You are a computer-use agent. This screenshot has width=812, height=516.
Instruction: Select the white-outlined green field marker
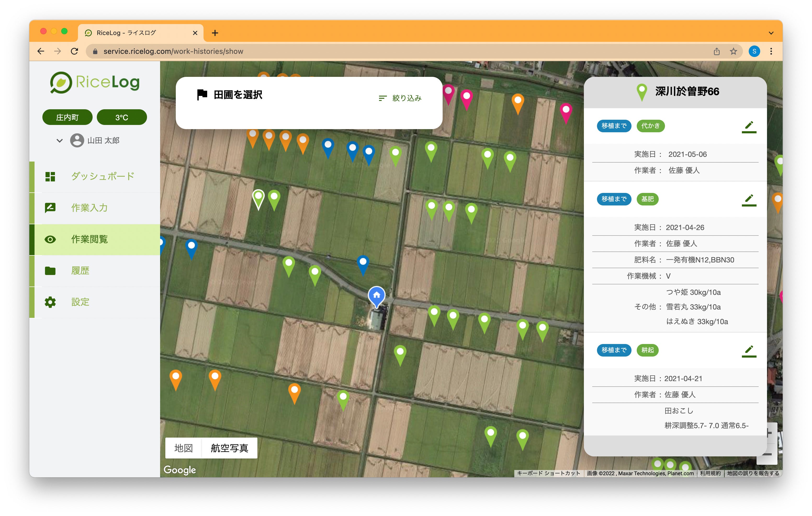pos(258,198)
